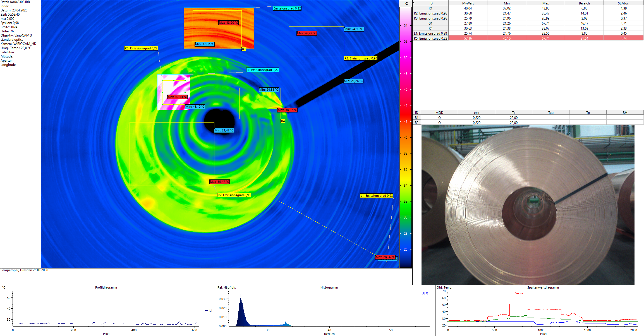Viewport: 644px width, 336px height.
Task: Click the R2: Emissionsgrad 0,98 row header in table
Action: pos(430,13)
